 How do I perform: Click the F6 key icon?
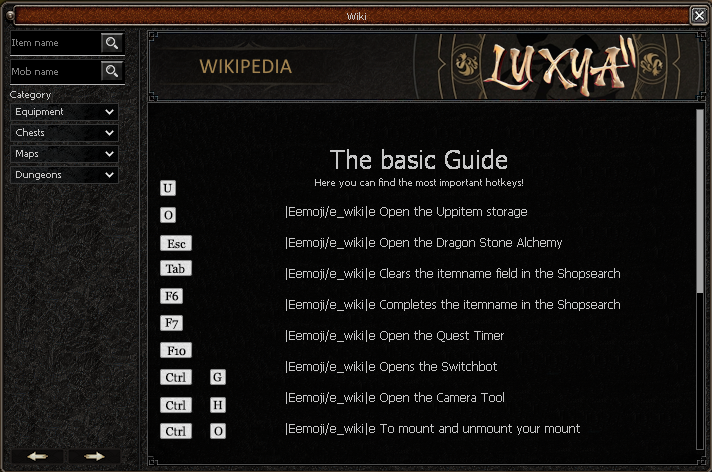pyautogui.click(x=172, y=296)
